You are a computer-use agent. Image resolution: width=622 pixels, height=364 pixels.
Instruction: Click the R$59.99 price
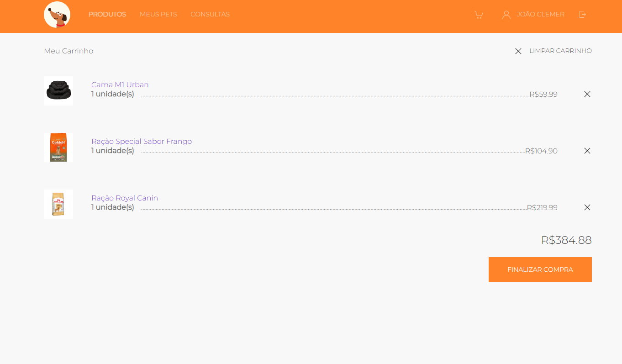[543, 94]
